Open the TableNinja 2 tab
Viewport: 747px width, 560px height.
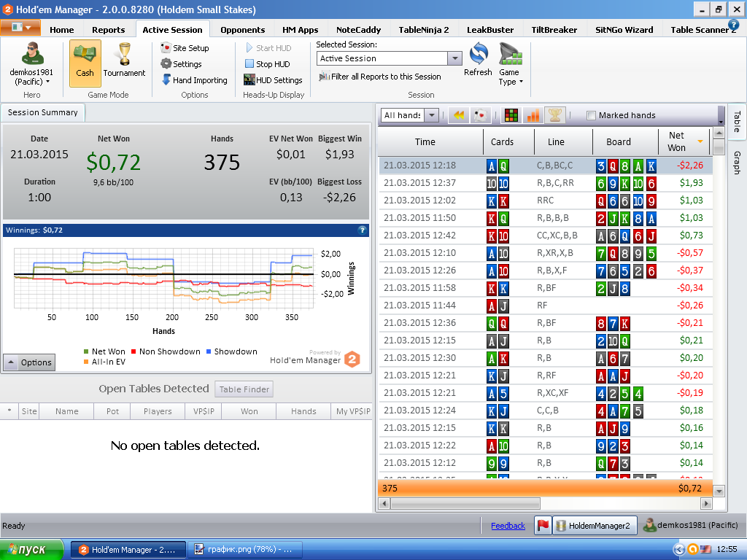click(x=424, y=29)
